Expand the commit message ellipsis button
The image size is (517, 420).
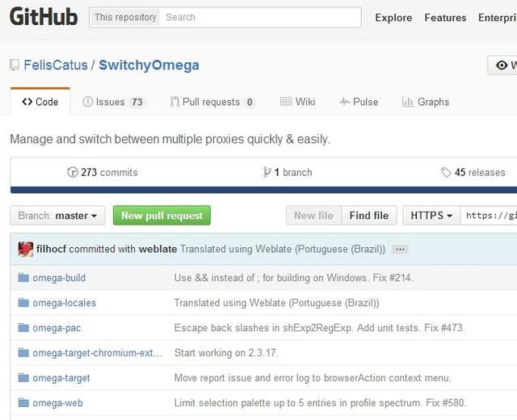pos(400,250)
